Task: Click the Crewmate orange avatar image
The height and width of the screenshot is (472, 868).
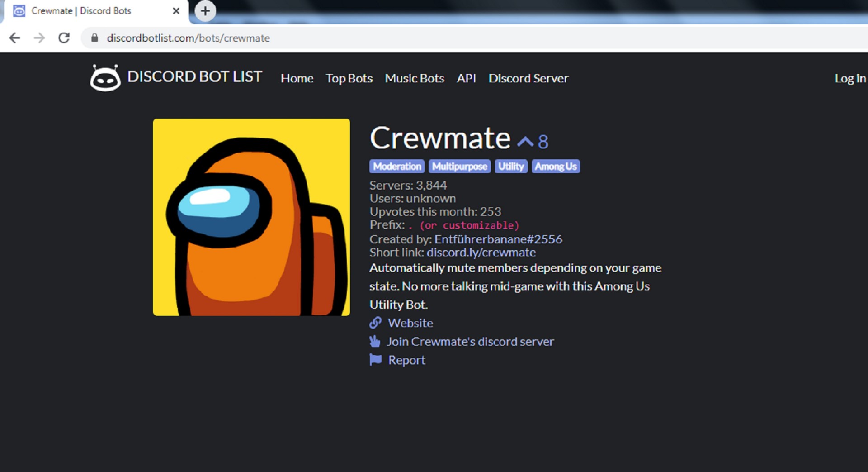Action: (251, 217)
